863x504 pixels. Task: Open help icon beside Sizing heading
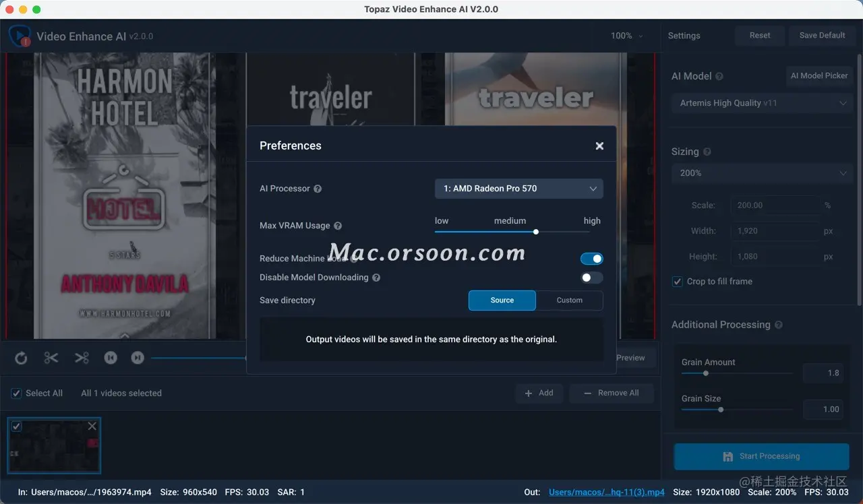pyautogui.click(x=707, y=152)
